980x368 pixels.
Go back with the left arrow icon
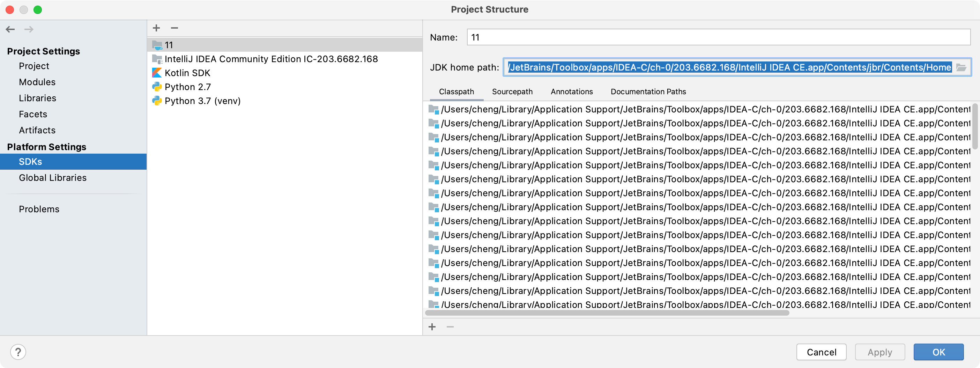click(10, 29)
